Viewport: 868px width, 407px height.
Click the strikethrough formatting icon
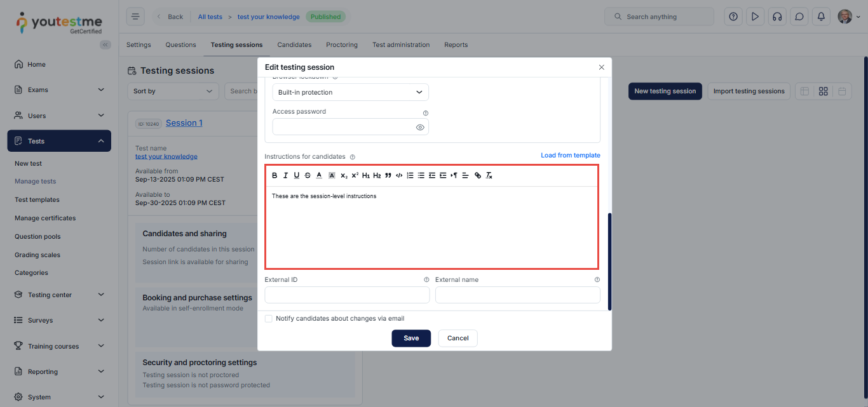(x=308, y=175)
